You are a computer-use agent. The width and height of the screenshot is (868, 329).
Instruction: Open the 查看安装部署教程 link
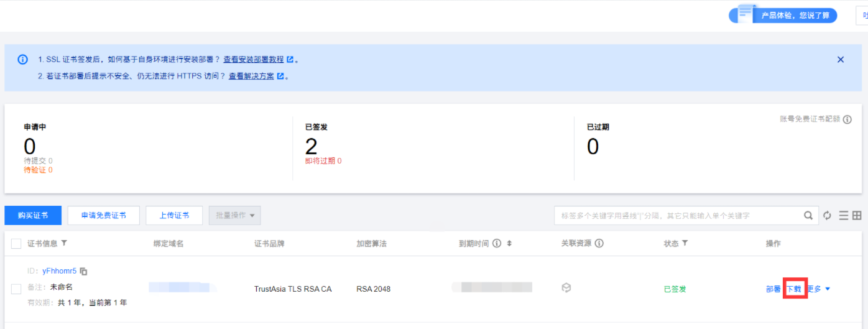point(254,60)
